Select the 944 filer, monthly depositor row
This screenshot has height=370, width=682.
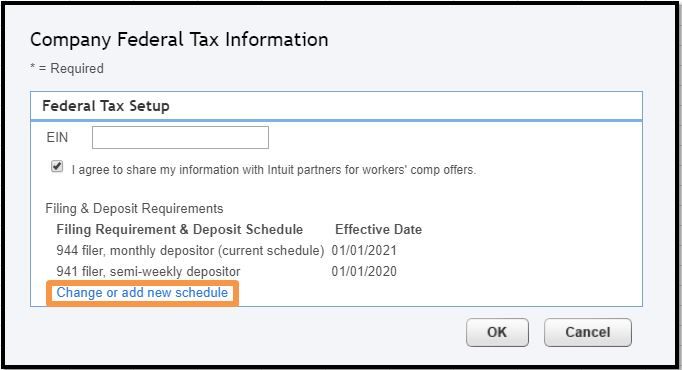pyautogui.click(x=226, y=250)
